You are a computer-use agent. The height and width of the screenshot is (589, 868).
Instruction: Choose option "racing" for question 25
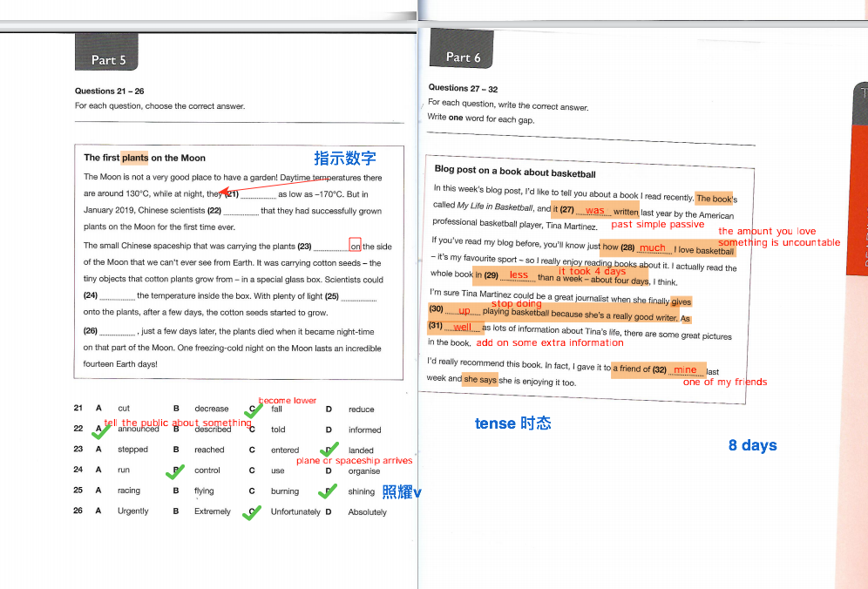[128, 491]
